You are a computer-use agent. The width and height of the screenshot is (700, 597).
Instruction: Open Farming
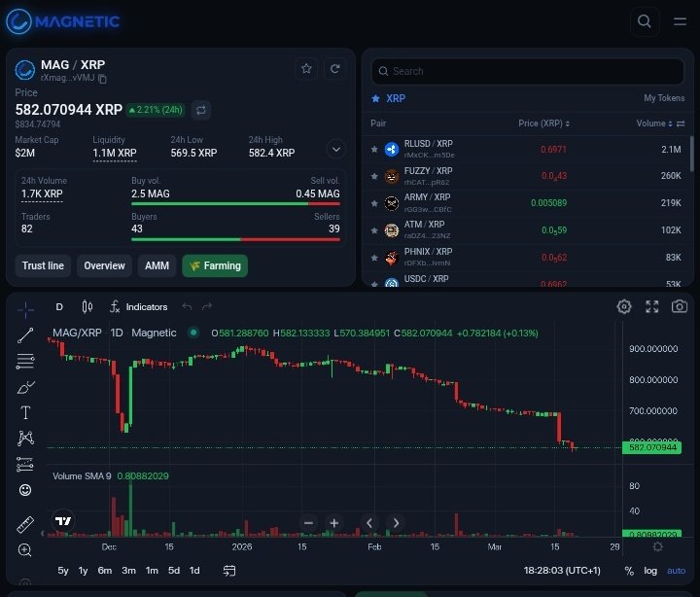[215, 265]
